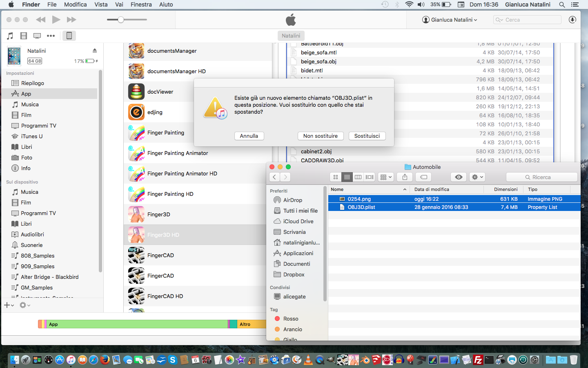Select 0254.png file in Finder
This screenshot has height=368, width=588.
pyautogui.click(x=454, y=199)
